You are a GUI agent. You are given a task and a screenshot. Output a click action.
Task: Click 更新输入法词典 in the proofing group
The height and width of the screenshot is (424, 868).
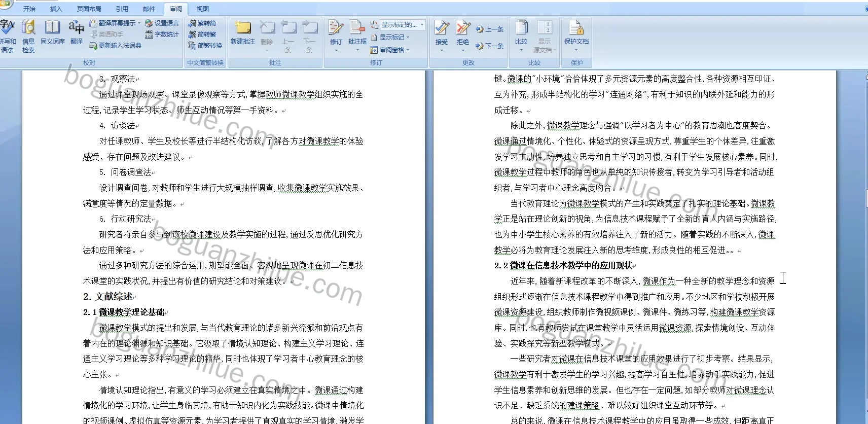pos(116,46)
